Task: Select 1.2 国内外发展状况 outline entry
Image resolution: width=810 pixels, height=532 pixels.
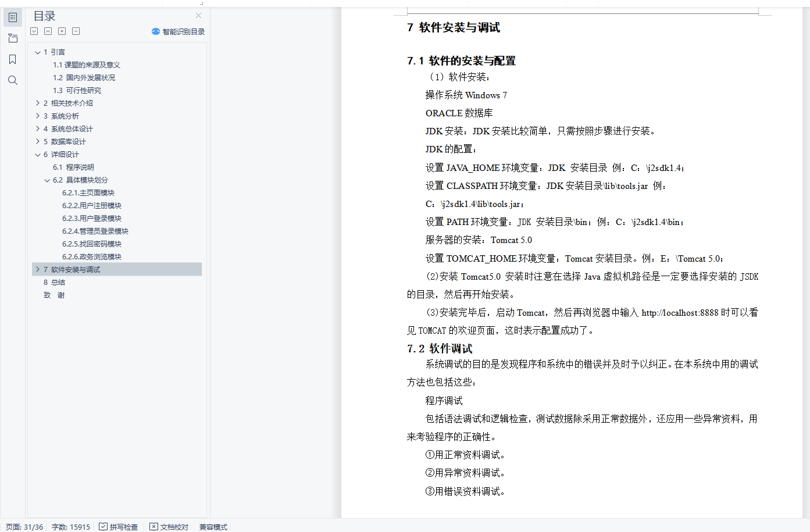Action: (x=84, y=78)
